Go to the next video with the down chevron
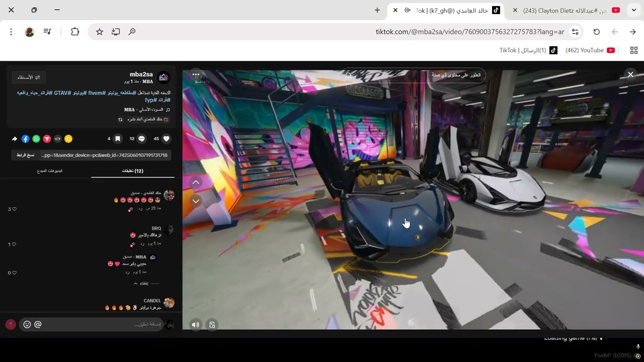Image resolution: width=644 pixels, height=362 pixels. [x=196, y=201]
